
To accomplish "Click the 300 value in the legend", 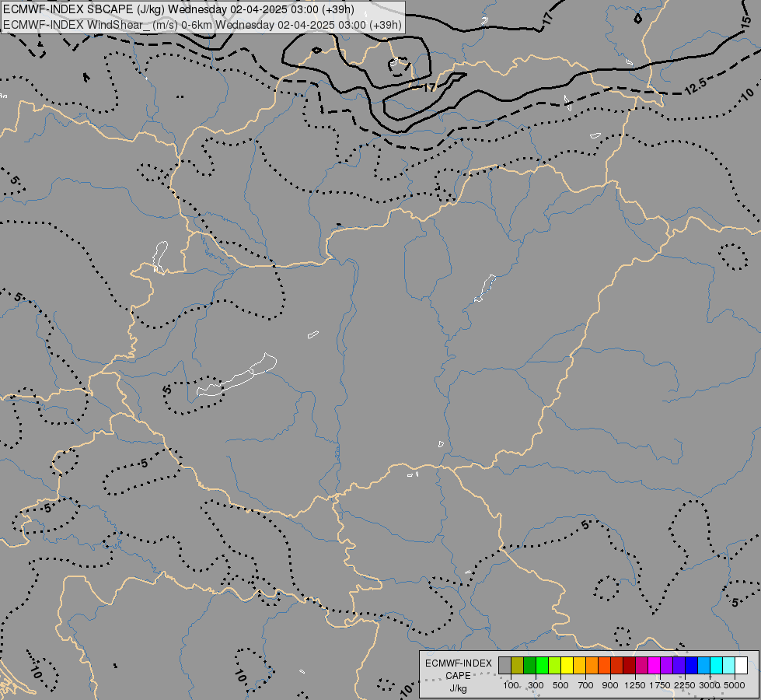I will [536, 685].
